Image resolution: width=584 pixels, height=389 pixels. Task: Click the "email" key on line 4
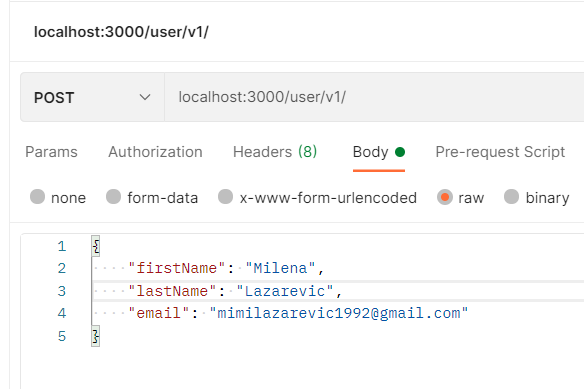[x=159, y=313]
